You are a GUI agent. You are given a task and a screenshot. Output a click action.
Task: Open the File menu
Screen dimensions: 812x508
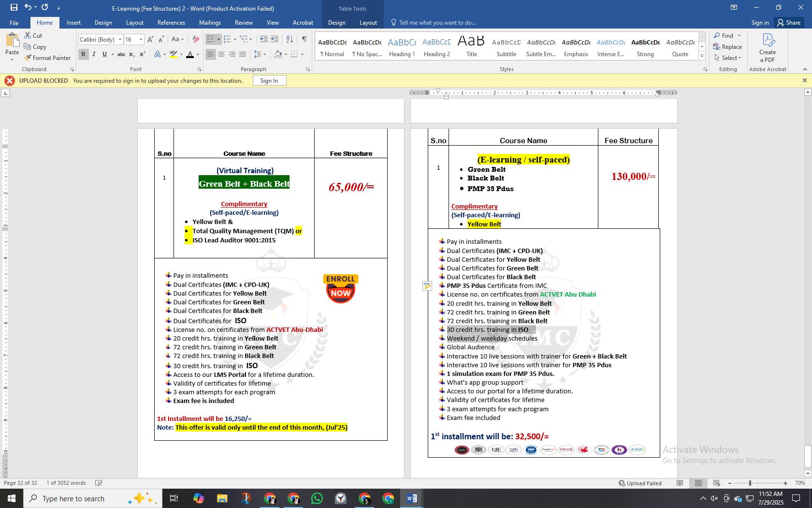tap(14, 22)
